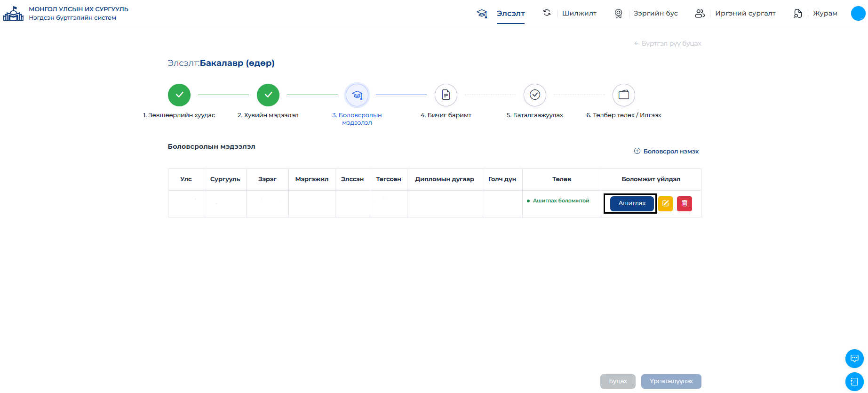This screenshot has height=393, width=868.
Task: Select step 4 document circle icon
Action: pos(446,95)
